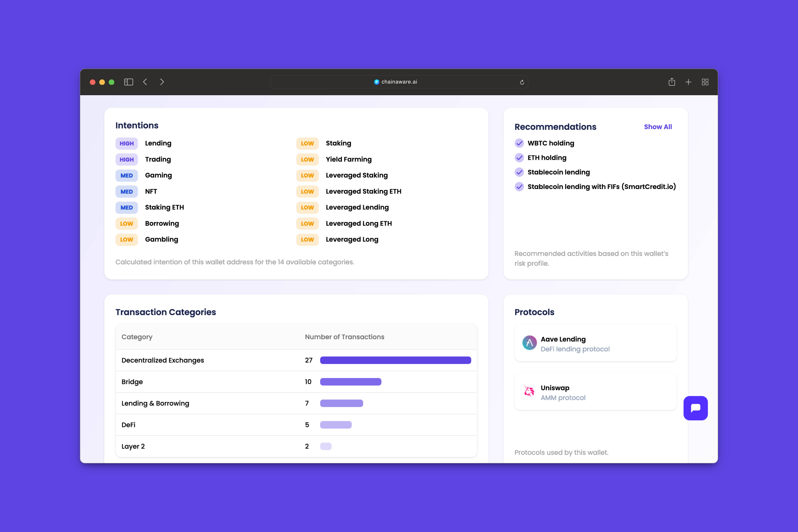Open the Aave Lending protocol icon
Screen dimensions: 798x532
pyautogui.click(x=530, y=343)
